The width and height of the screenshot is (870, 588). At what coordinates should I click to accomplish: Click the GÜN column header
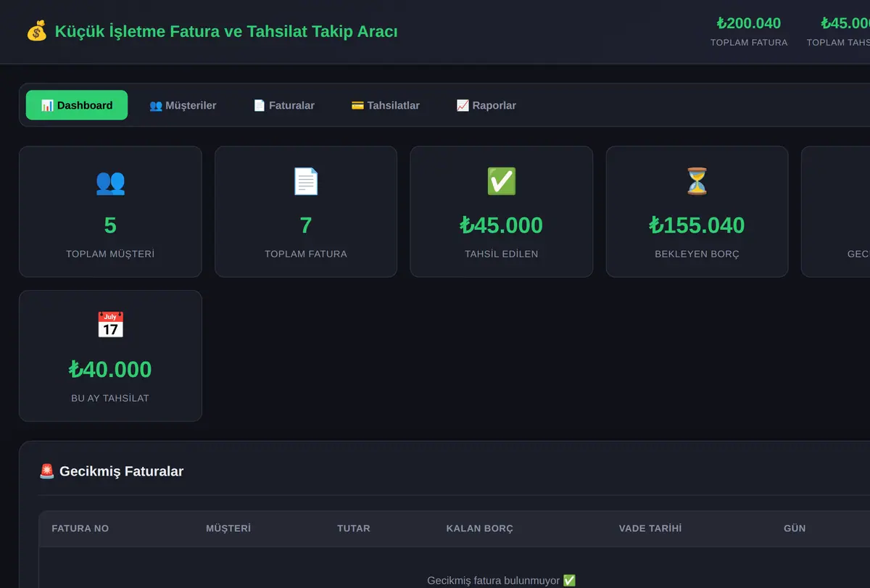coord(795,529)
